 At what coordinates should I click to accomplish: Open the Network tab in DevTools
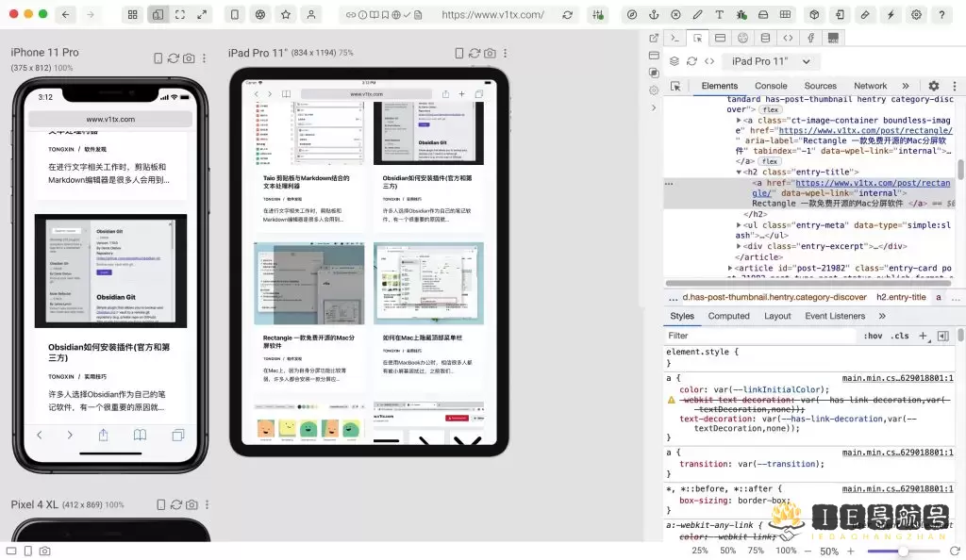[x=870, y=86]
